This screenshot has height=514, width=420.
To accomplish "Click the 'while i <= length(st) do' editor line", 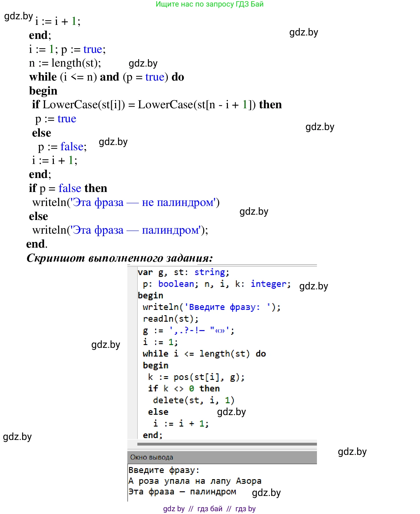I will click(204, 354).
